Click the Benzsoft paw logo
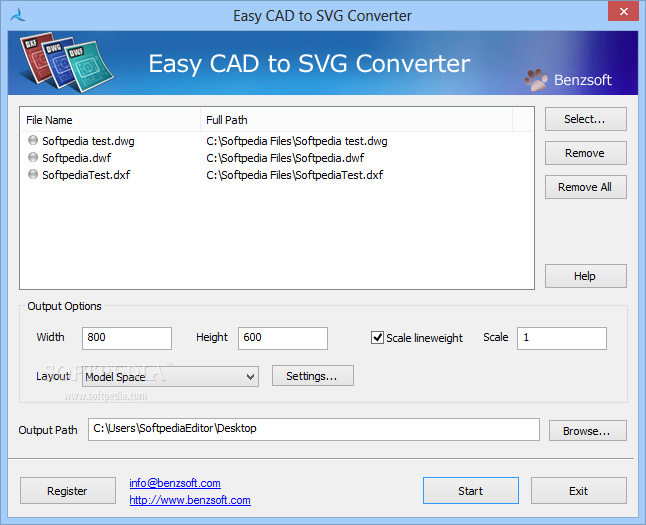646x525 pixels. 535,80
